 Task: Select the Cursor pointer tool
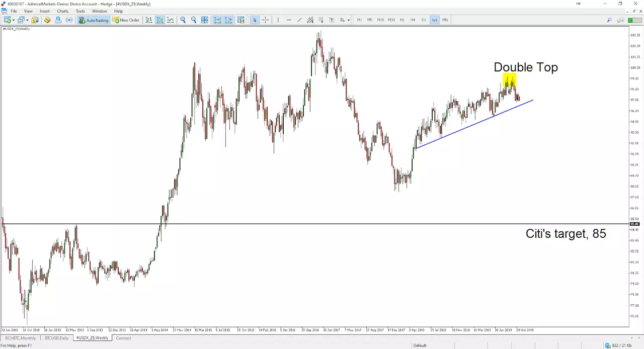pyautogui.click(x=255, y=20)
